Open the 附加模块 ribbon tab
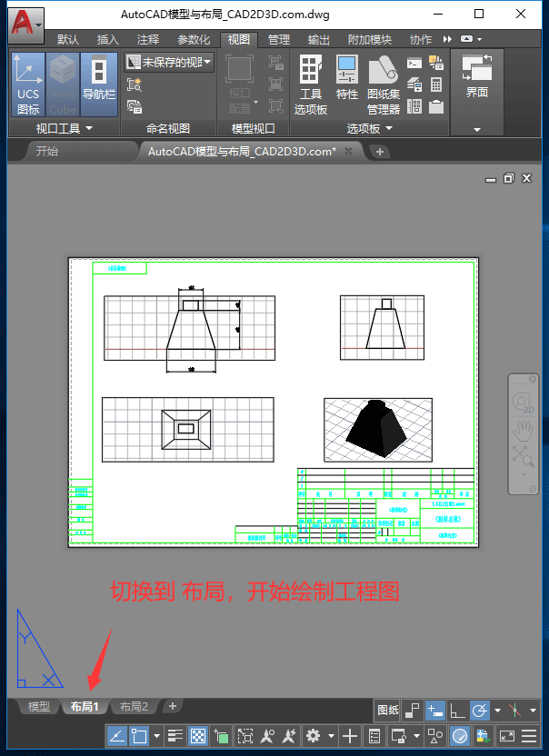 tap(370, 40)
